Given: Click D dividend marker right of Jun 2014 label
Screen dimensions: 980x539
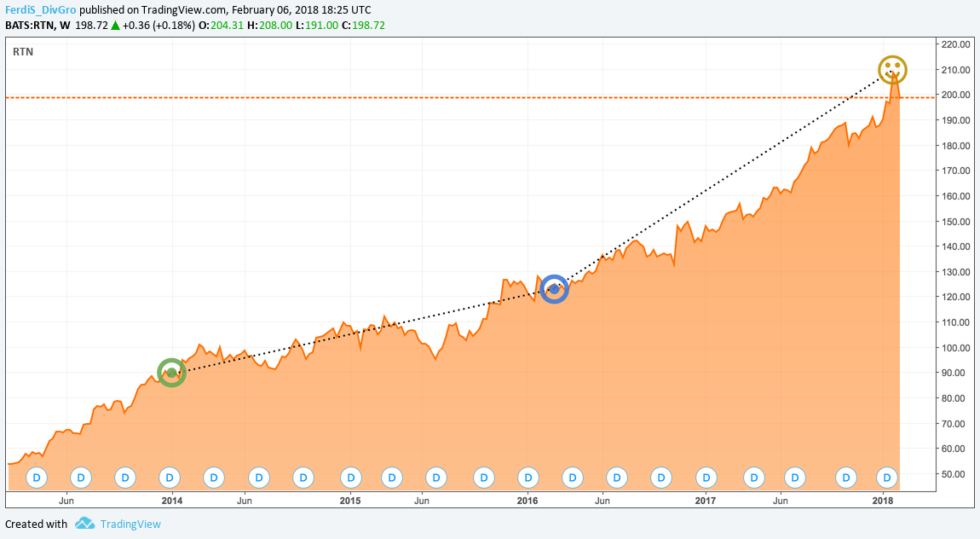Looking at the screenshot, I should (x=258, y=478).
